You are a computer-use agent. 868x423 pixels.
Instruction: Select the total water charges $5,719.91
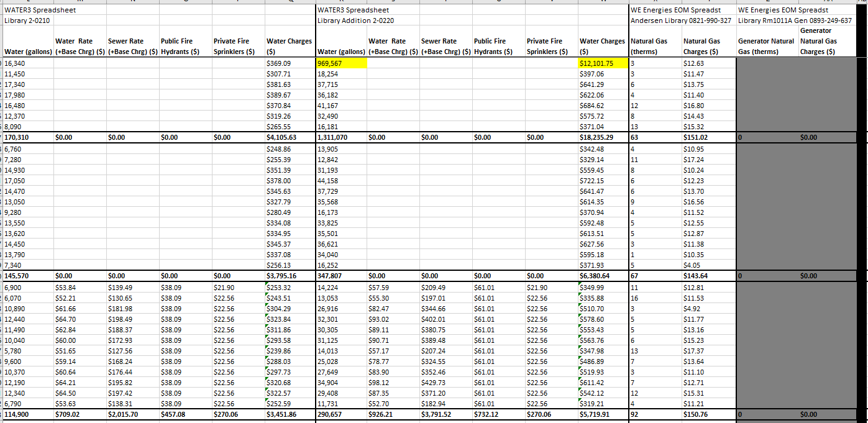coord(603,414)
